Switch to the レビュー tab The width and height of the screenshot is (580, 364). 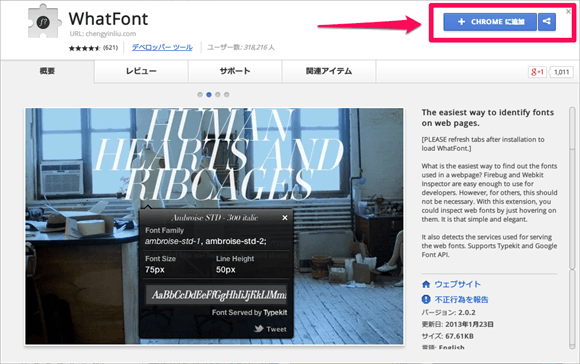[141, 71]
